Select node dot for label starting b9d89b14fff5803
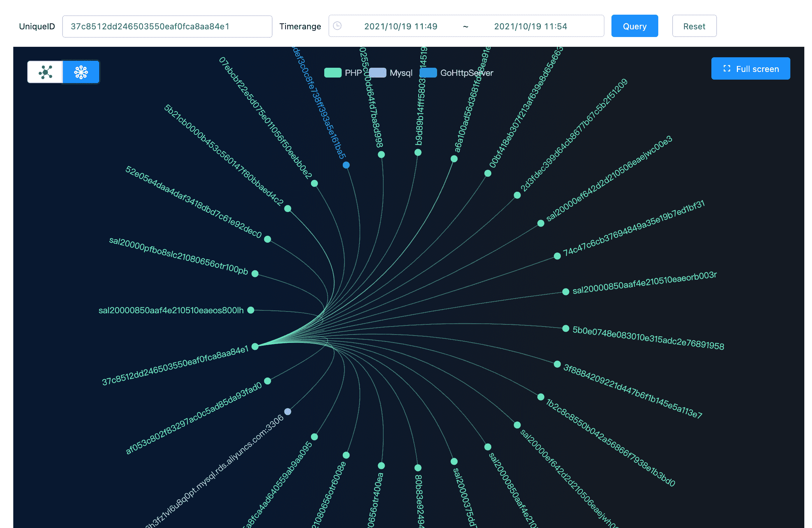 coord(418,153)
